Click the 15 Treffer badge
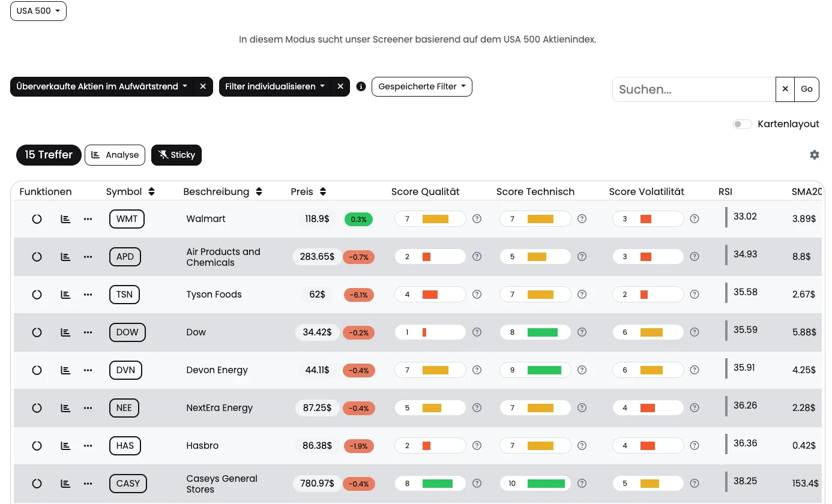The height and width of the screenshot is (504, 832). (49, 155)
